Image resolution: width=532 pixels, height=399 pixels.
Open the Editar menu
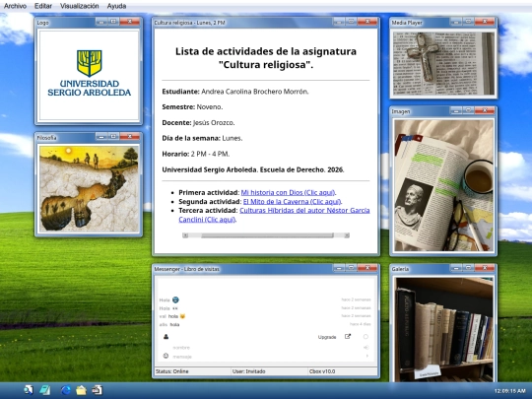tap(43, 6)
